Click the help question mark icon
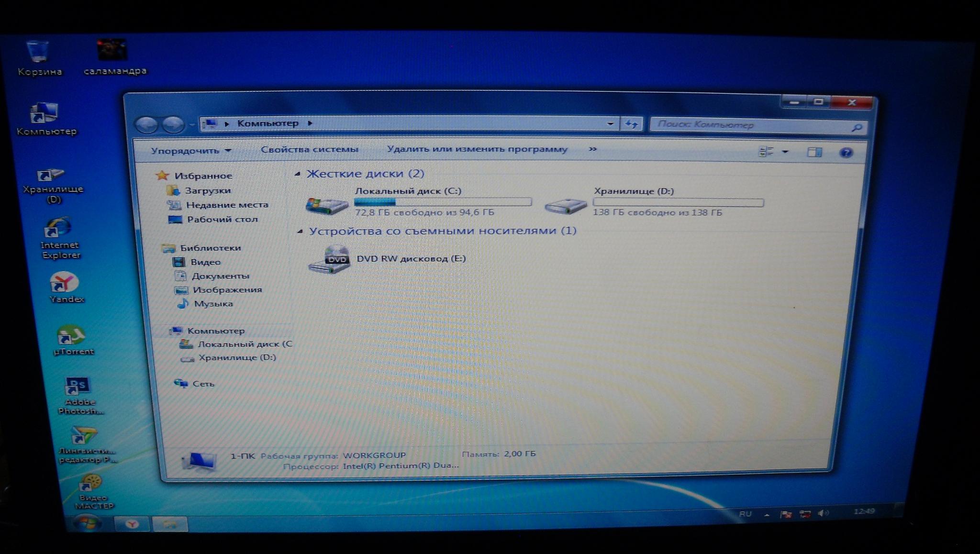The image size is (980, 554). pos(846,153)
